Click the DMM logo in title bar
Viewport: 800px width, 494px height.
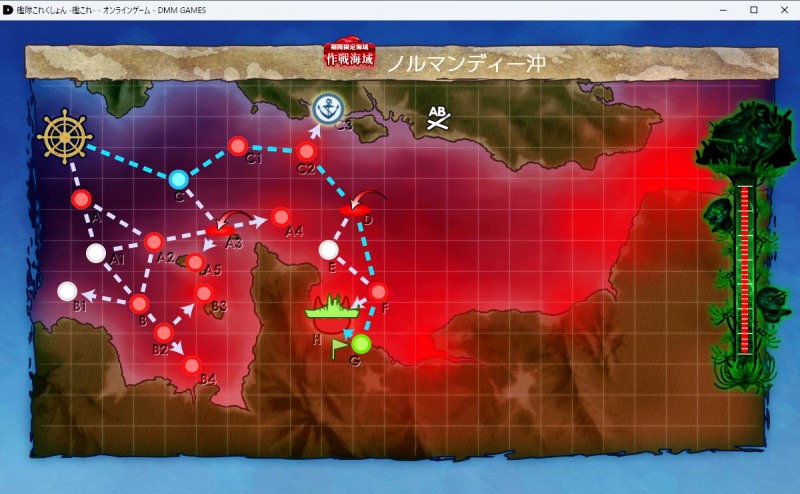pos(8,10)
